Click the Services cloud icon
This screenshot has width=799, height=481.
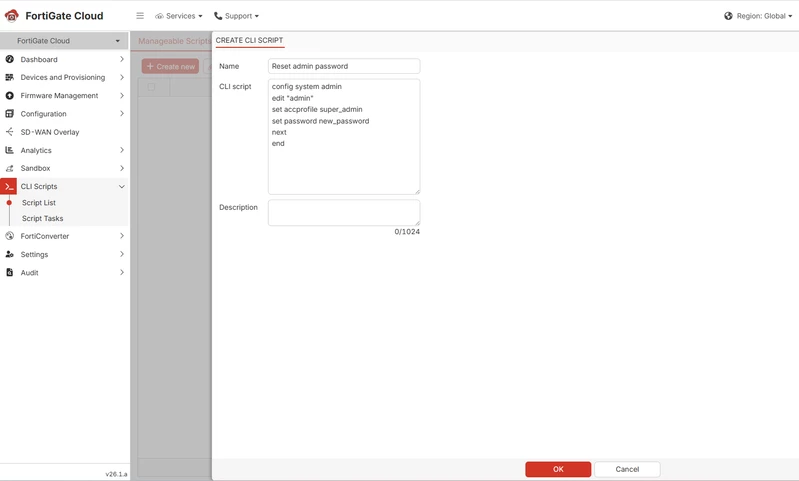(x=159, y=16)
